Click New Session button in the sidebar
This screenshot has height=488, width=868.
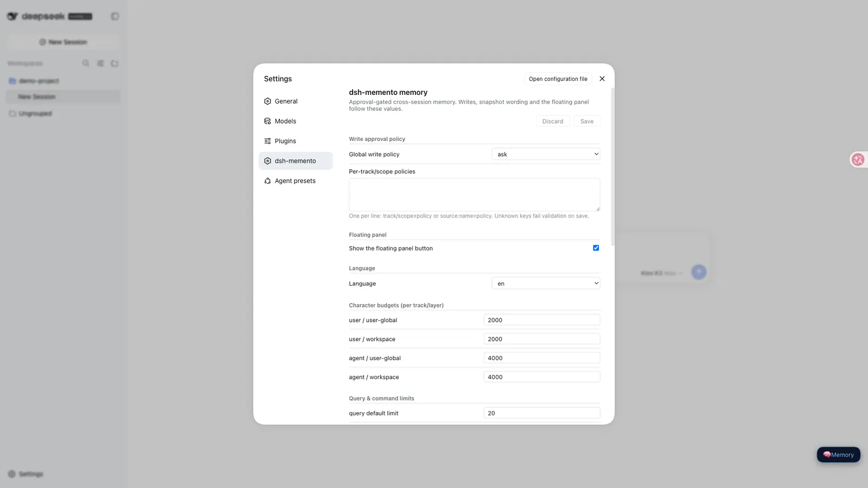(x=63, y=42)
